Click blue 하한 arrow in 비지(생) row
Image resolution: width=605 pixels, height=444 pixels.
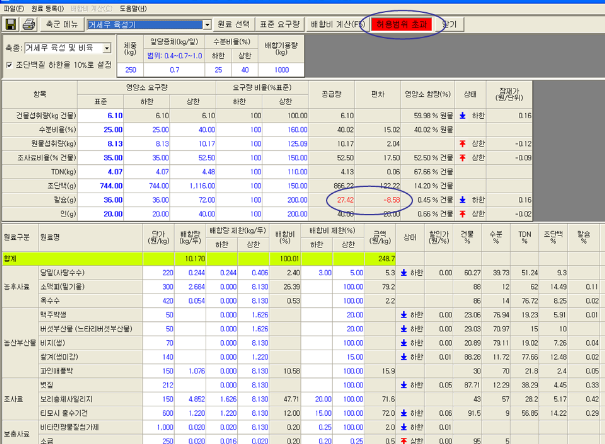click(x=404, y=343)
